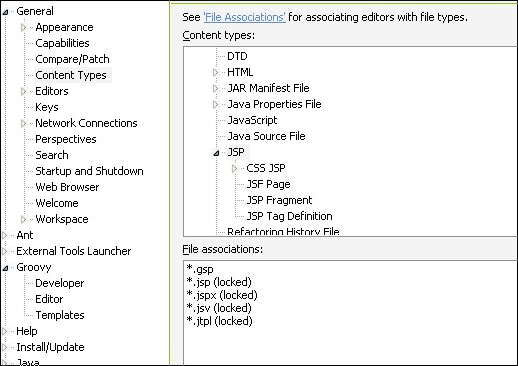Expand the Workspace node
518x366 pixels.
pyautogui.click(x=23, y=219)
